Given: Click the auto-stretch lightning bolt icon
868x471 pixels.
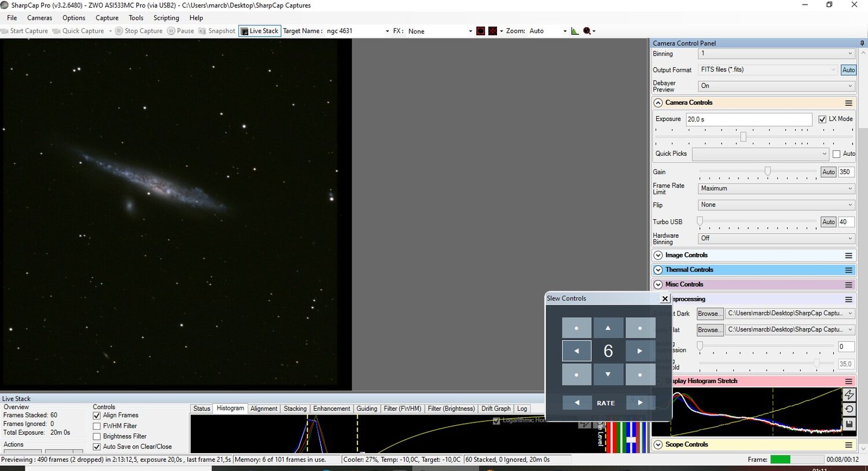Looking at the screenshot, I should click(x=849, y=395).
